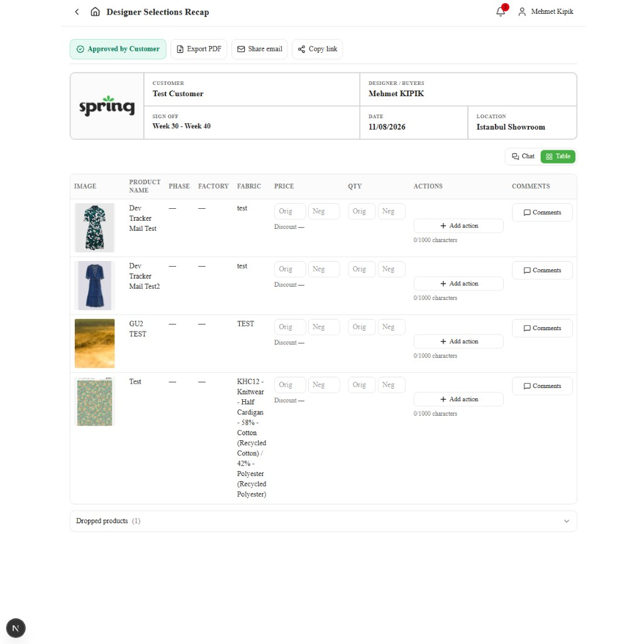The width and height of the screenshot is (644, 644).
Task: Click the PRODUCT NAME column header
Action: (145, 186)
